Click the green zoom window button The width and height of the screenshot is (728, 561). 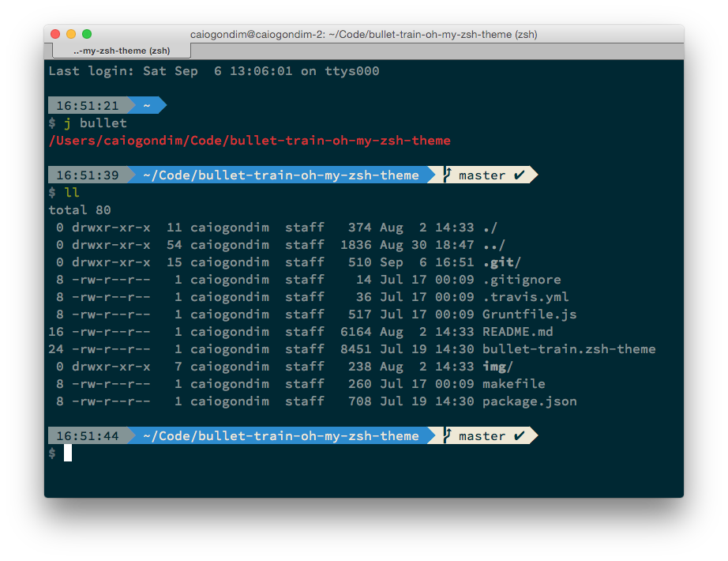coord(87,34)
